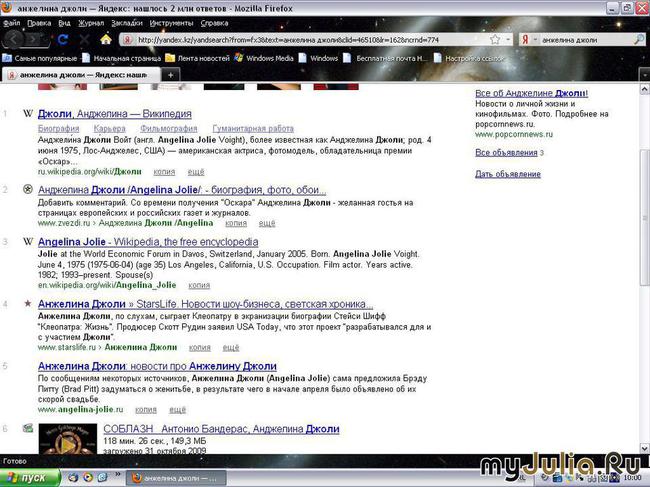Open СОБЛАЗН Антонио Бандерас video link

pyautogui.click(x=221, y=429)
